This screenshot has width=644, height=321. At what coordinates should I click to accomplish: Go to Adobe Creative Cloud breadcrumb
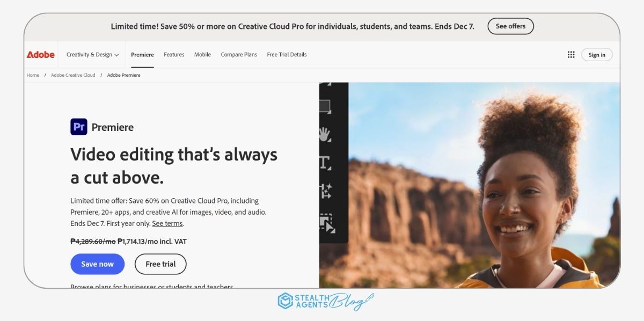73,75
